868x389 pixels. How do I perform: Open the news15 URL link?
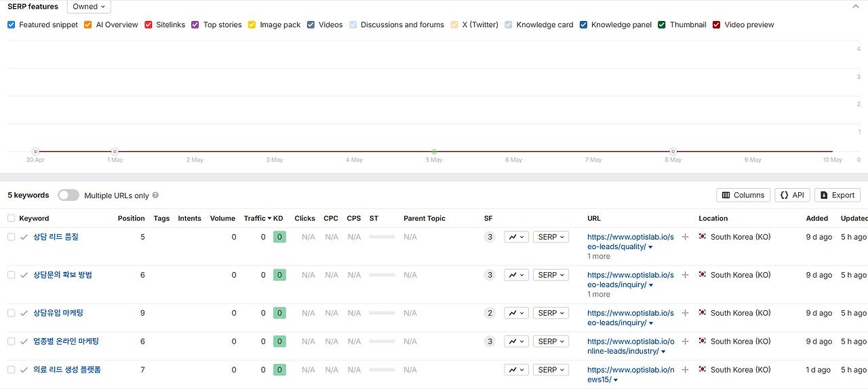tap(631, 375)
